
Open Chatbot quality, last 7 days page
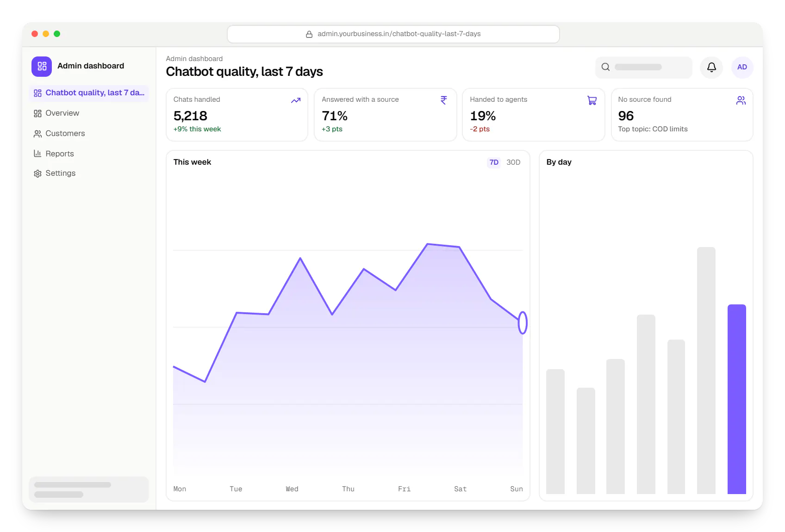(x=89, y=93)
